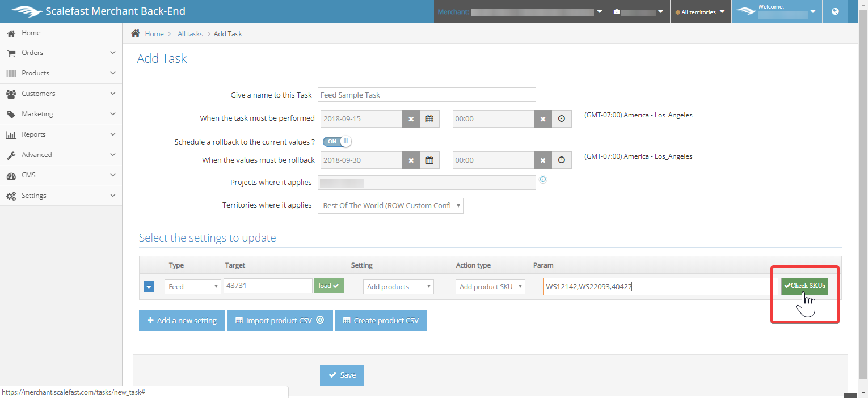This screenshot has width=868, height=398.
Task: Click the Check SKUs button
Action: point(804,286)
